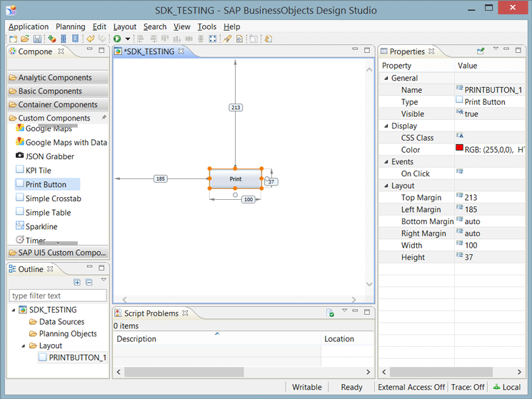Click the Location column header in Script Problems
Screen dimensions: 532x399
coord(348,338)
